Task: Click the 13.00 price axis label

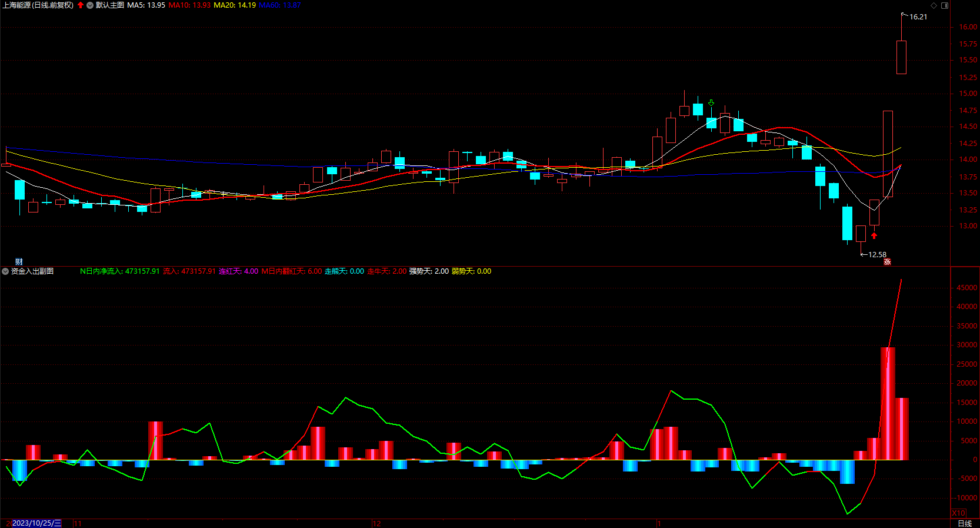Action: tap(968, 226)
